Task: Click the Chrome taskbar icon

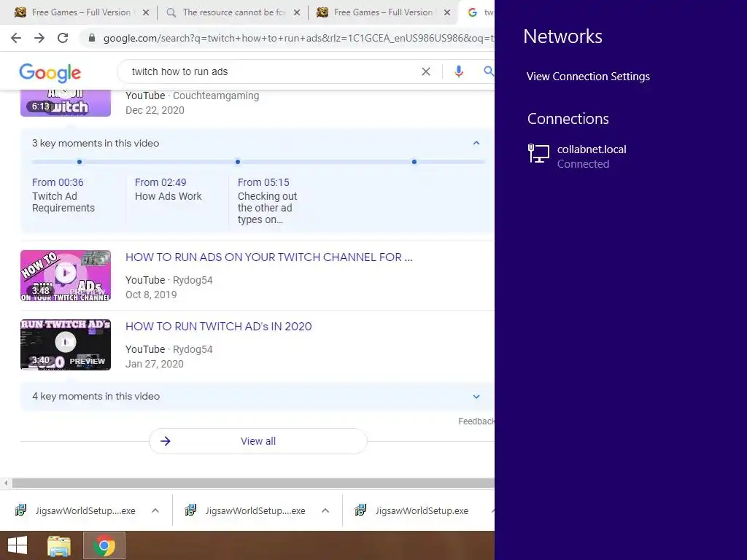Action: (x=104, y=545)
